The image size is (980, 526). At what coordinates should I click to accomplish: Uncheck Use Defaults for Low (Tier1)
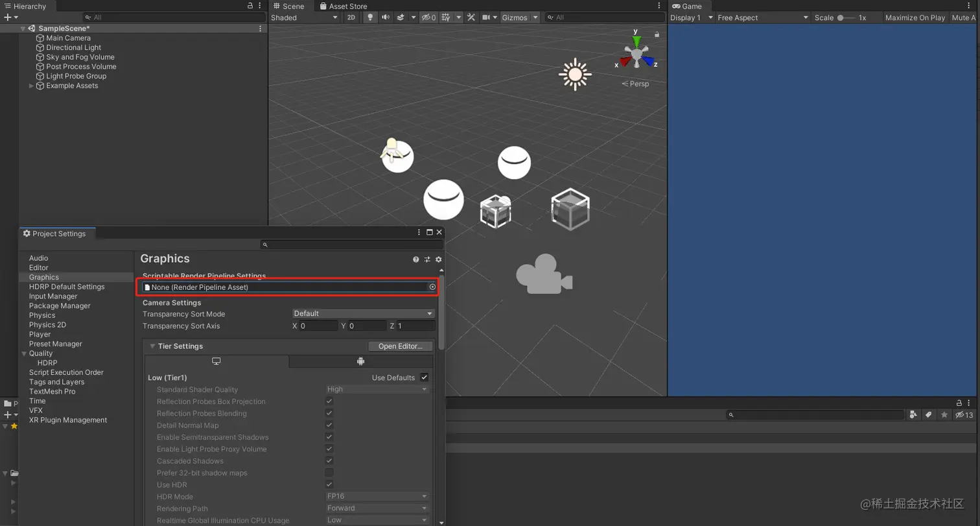pos(424,377)
